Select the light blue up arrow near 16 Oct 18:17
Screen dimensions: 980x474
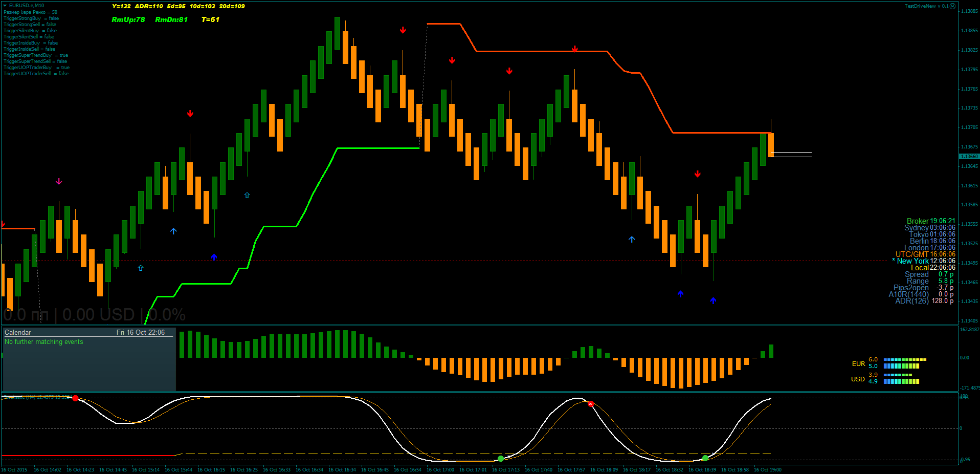click(632, 240)
